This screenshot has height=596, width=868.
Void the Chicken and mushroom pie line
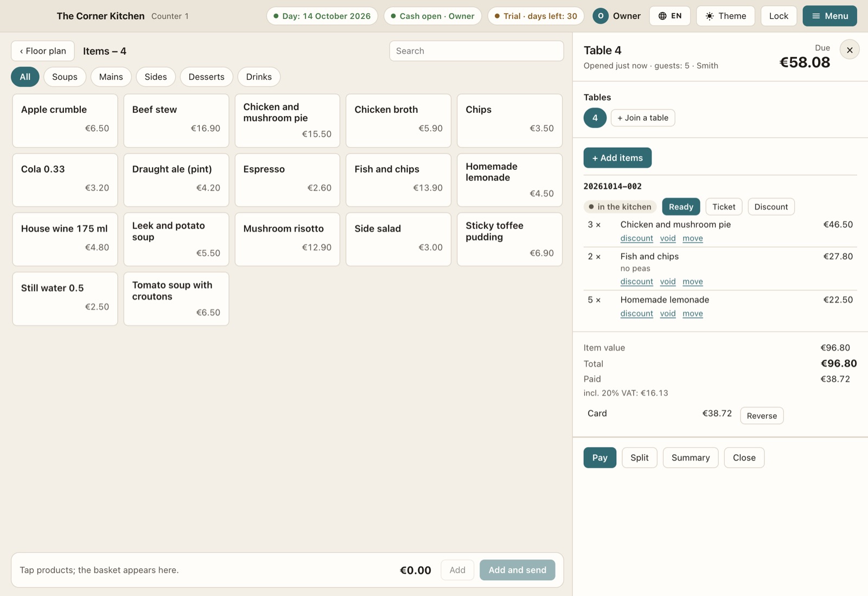pyautogui.click(x=668, y=238)
